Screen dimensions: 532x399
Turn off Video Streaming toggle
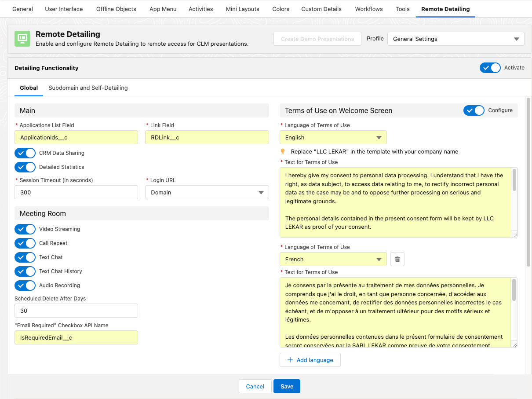[25, 229]
